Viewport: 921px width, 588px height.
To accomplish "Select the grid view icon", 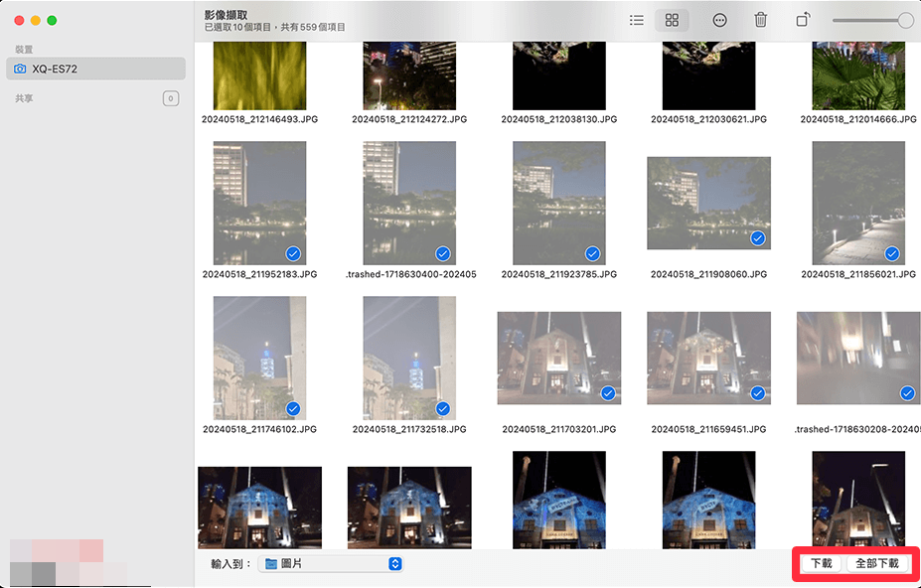I will (672, 20).
